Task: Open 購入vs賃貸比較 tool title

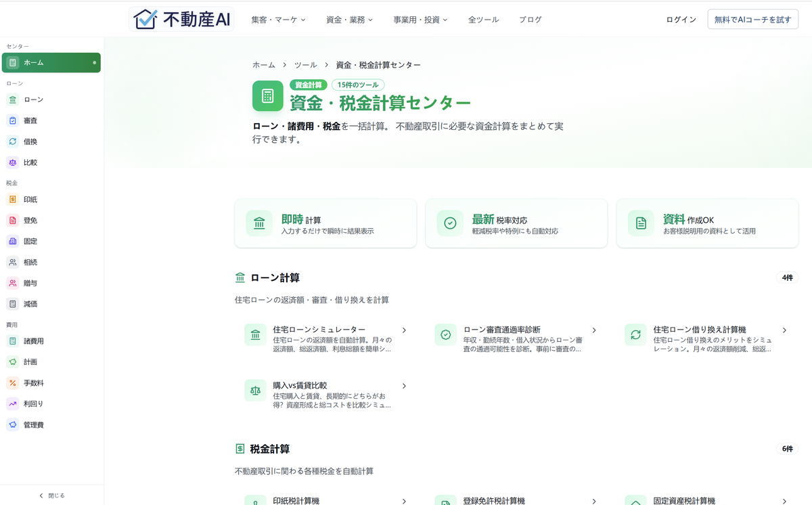Action: [x=300, y=385]
